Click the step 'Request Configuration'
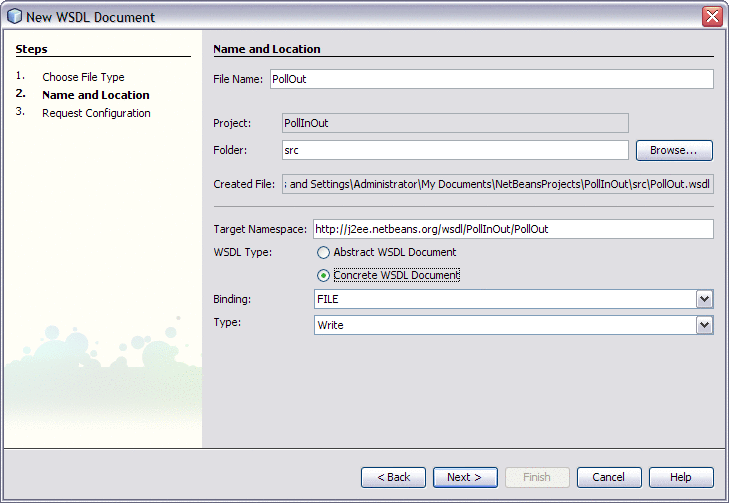The image size is (729, 503). (x=96, y=113)
